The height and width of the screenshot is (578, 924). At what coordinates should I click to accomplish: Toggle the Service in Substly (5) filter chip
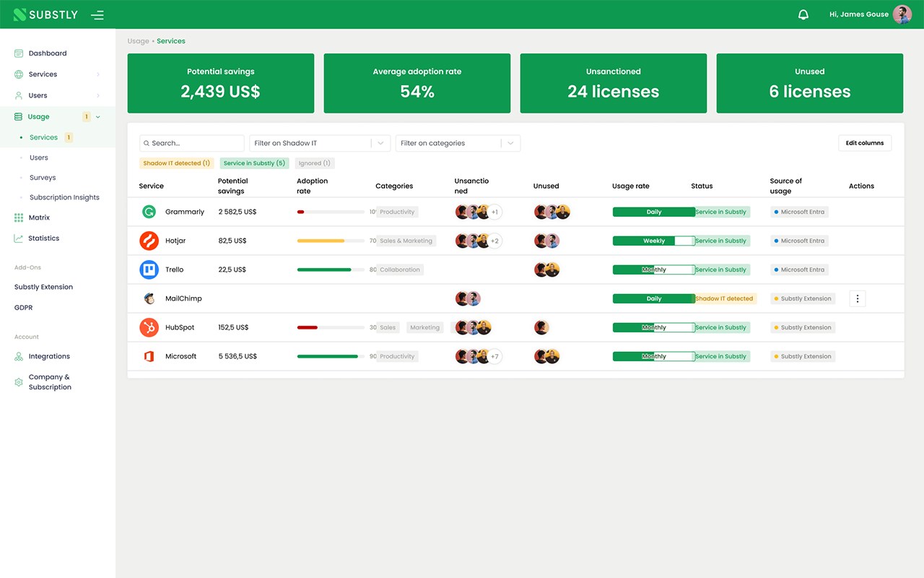point(255,163)
